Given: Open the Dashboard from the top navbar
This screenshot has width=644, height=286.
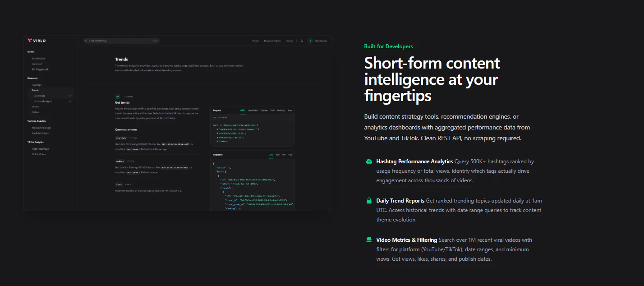Looking at the screenshot, I should 320,41.
